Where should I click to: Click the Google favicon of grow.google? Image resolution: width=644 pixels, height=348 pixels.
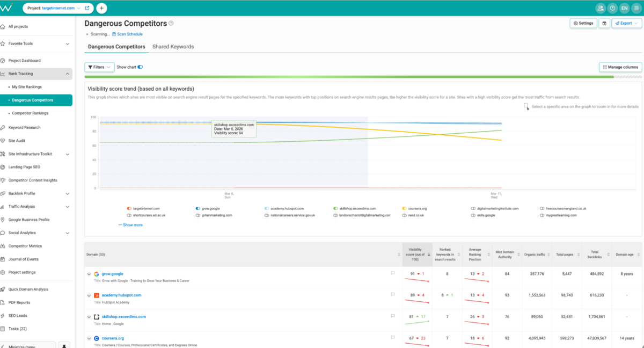coord(97,274)
